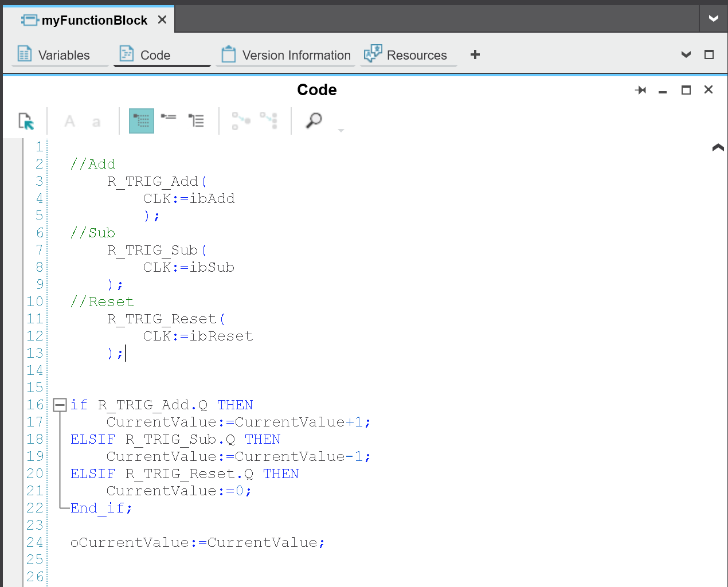This screenshot has height=587, width=728.
Task: Collapse the IF block at line 16
Action: tap(60, 405)
